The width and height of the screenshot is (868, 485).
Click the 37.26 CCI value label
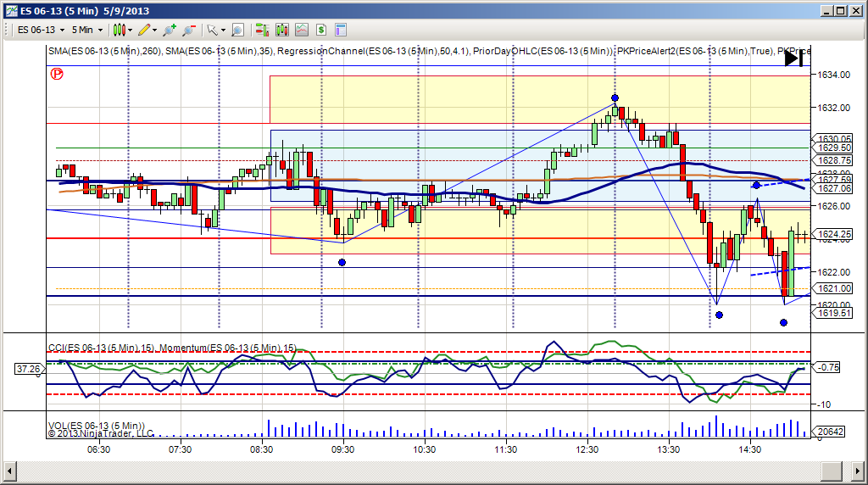28,369
